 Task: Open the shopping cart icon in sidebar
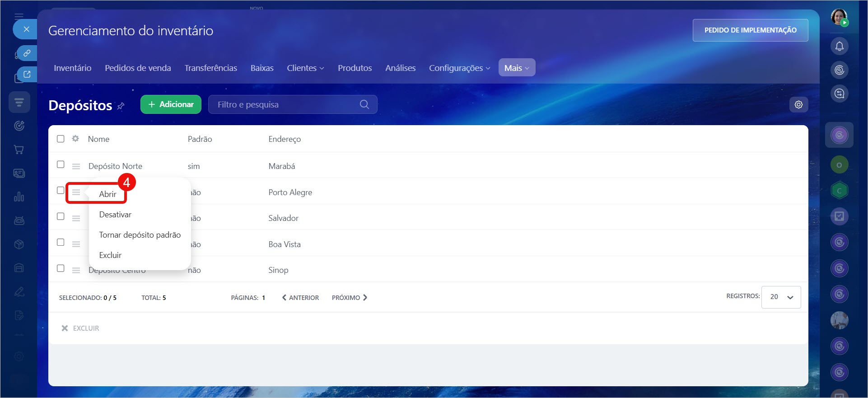19,150
